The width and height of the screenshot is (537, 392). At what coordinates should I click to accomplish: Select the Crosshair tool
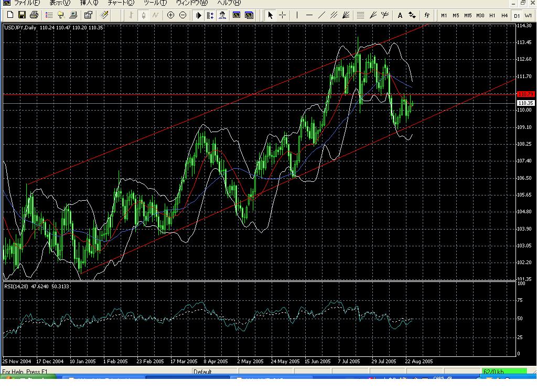click(282, 15)
